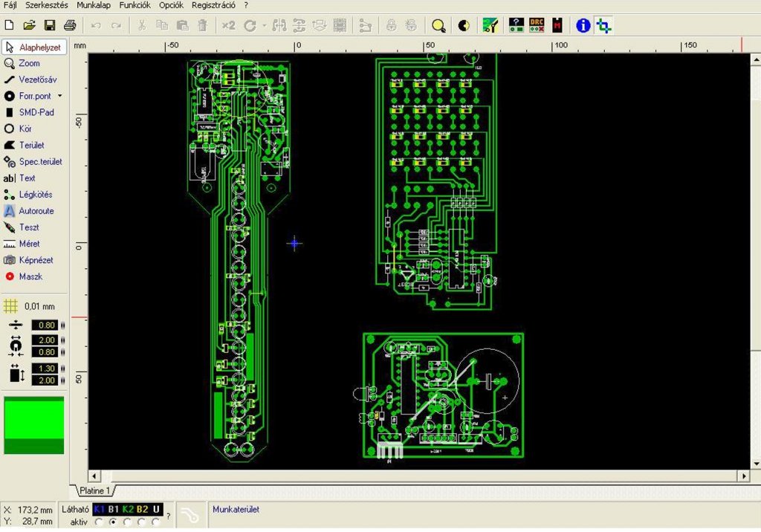This screenshot has height=532, width=761.
Task: Delete selection with the trash can icon
Action: coord(203,25)
